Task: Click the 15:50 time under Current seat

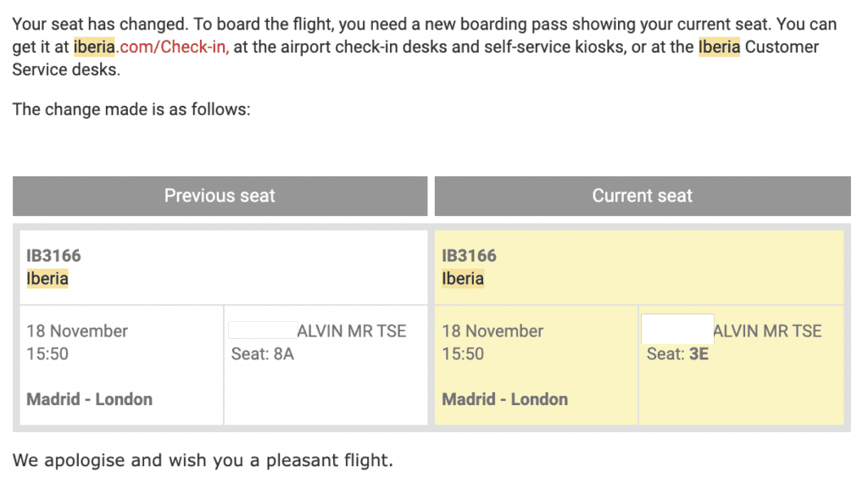Action: pyautogui.click(x=463, y=353)
